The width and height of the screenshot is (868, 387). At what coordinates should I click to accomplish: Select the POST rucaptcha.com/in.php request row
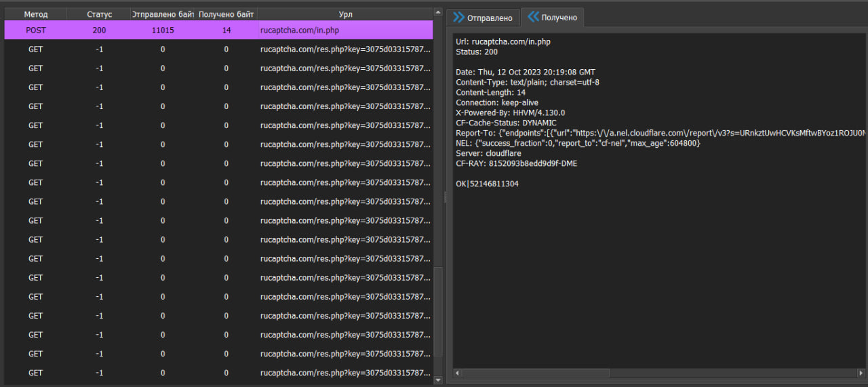pyautogui.click(x=217, y=30)
